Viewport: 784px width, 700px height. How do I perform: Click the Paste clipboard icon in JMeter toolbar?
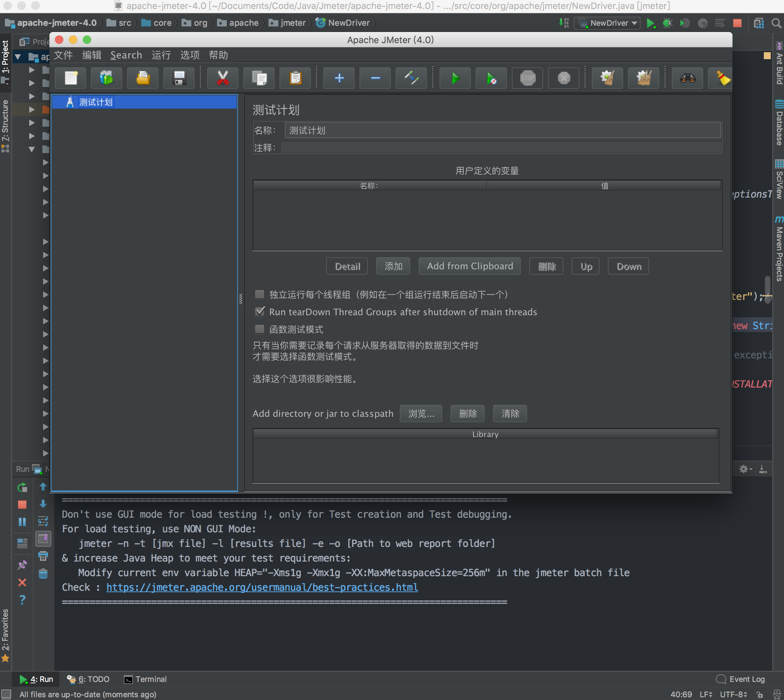pos(295,78)
